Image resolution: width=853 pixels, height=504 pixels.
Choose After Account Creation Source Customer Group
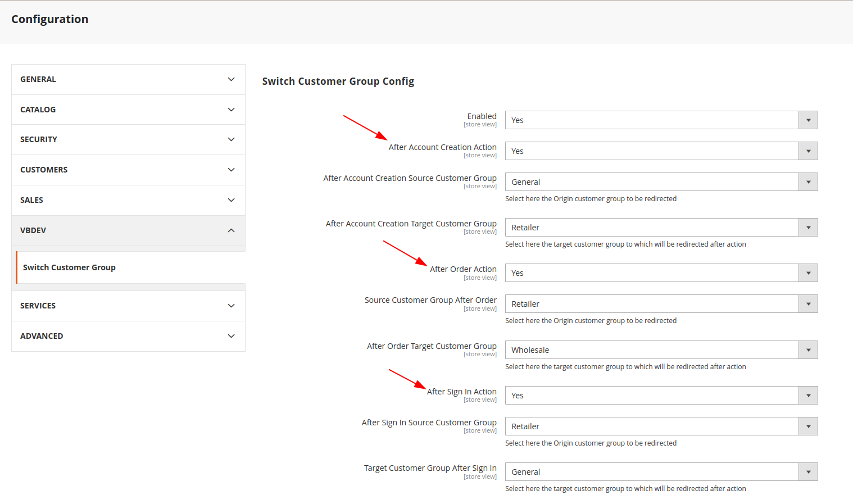661,182
